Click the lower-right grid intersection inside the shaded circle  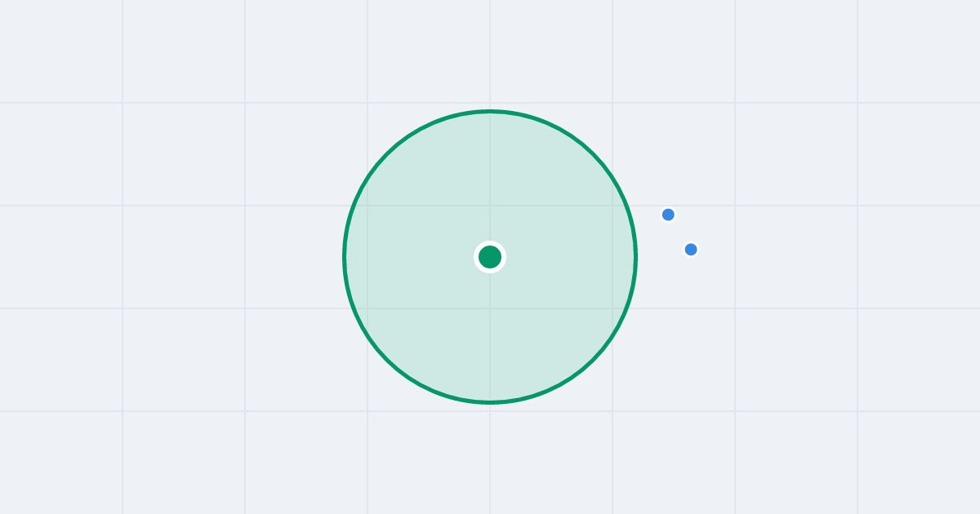click(612, 308)
